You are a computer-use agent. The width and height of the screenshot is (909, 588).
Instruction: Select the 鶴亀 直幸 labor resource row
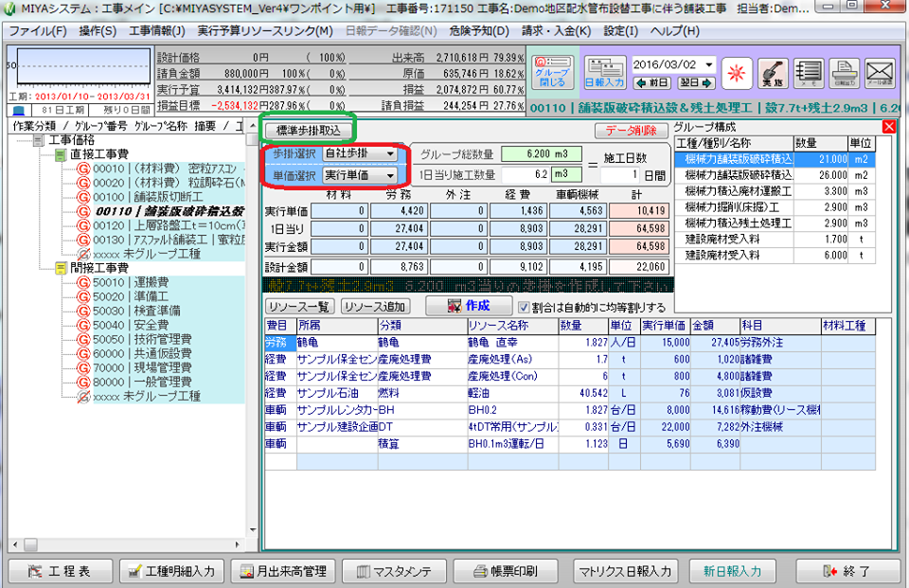click(569, 343)
